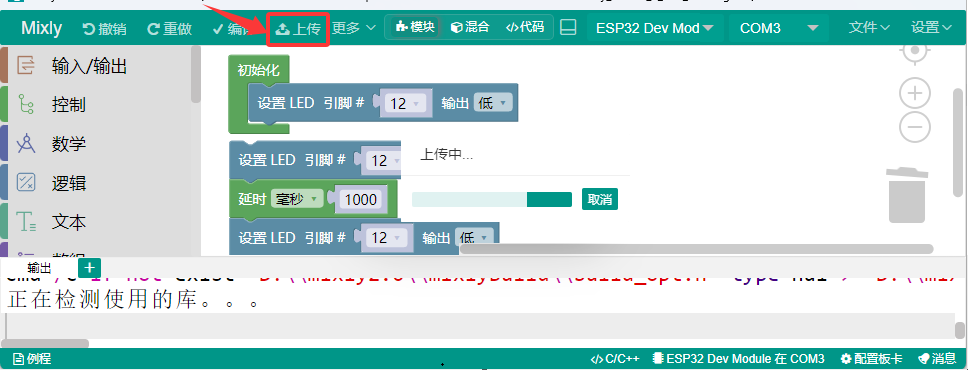Zoom in on workspace with plus icon
The height and width of the screenshot is (370, 968).
(915, 94)
